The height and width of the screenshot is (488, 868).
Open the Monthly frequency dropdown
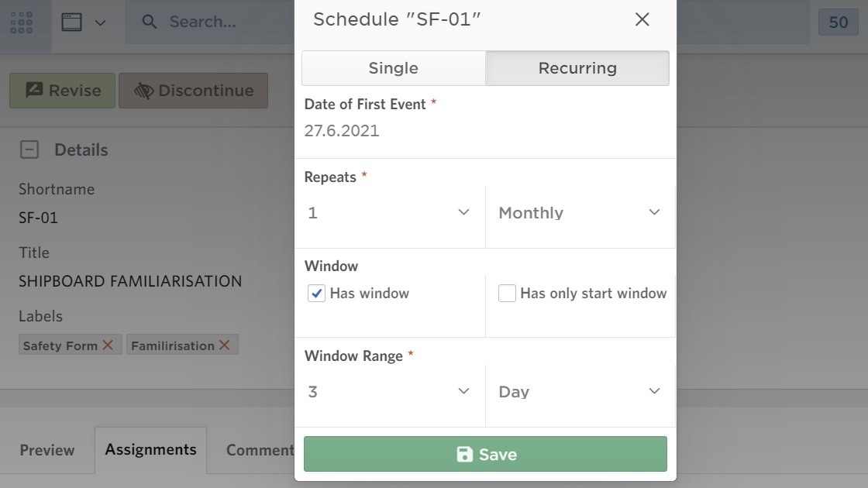(x=577, y=212)
